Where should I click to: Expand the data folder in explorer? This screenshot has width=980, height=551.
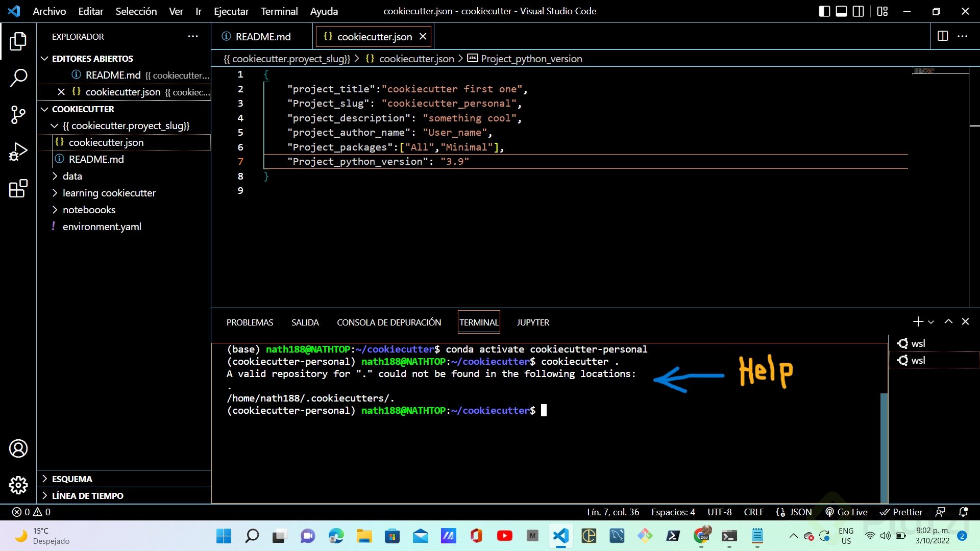(x=72, y=176)
